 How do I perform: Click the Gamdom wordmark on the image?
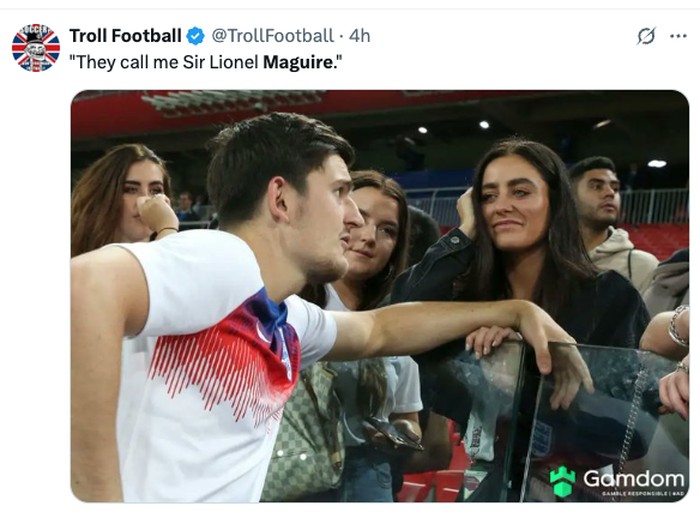633,478
